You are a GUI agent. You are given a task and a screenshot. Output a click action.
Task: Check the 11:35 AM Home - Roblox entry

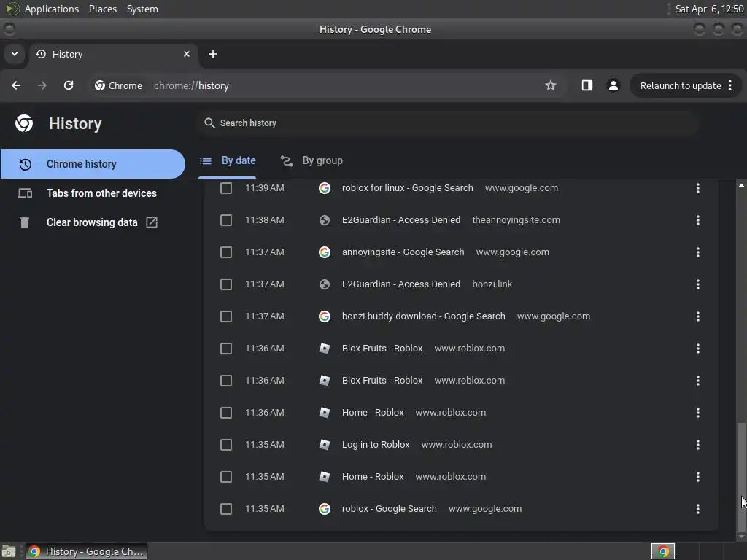pyautogui.click(x=226, y=477)
